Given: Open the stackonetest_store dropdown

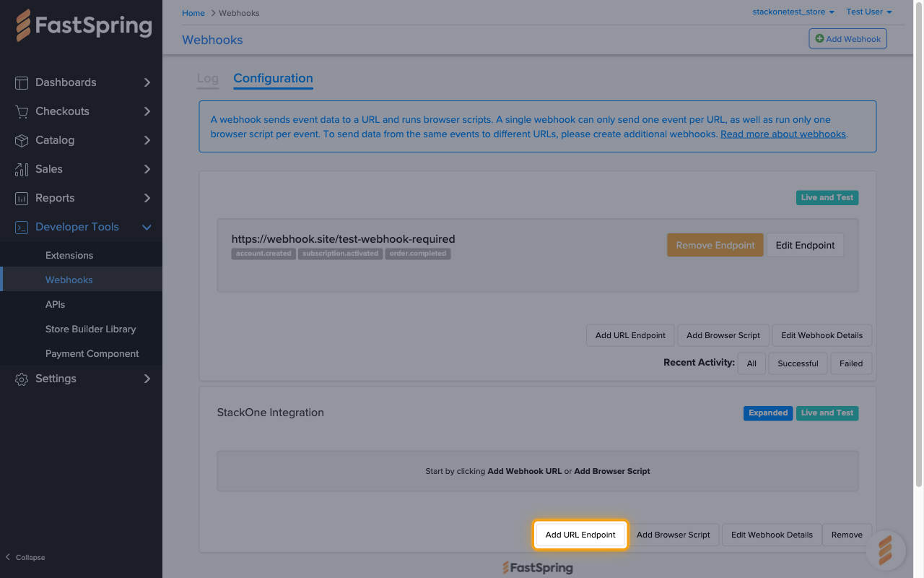Looking at the screenshot, I should pos(793,12).
